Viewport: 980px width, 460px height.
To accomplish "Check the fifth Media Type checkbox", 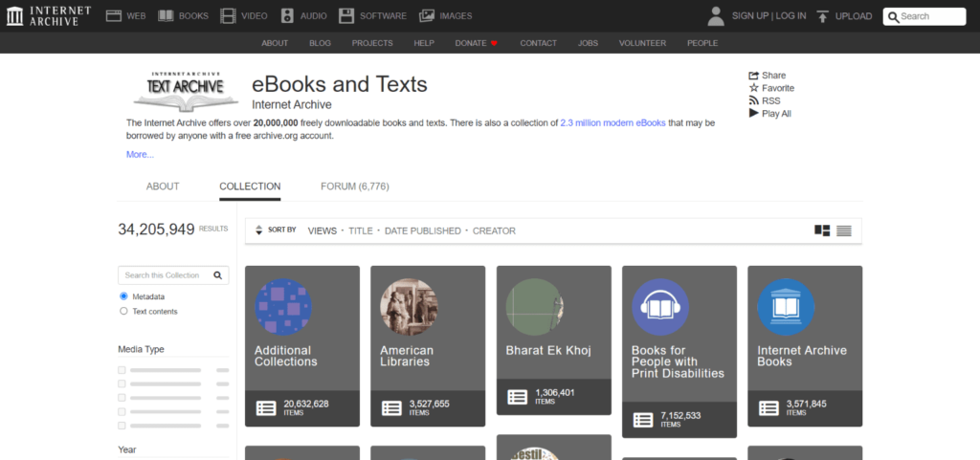I will click(122, 426).
